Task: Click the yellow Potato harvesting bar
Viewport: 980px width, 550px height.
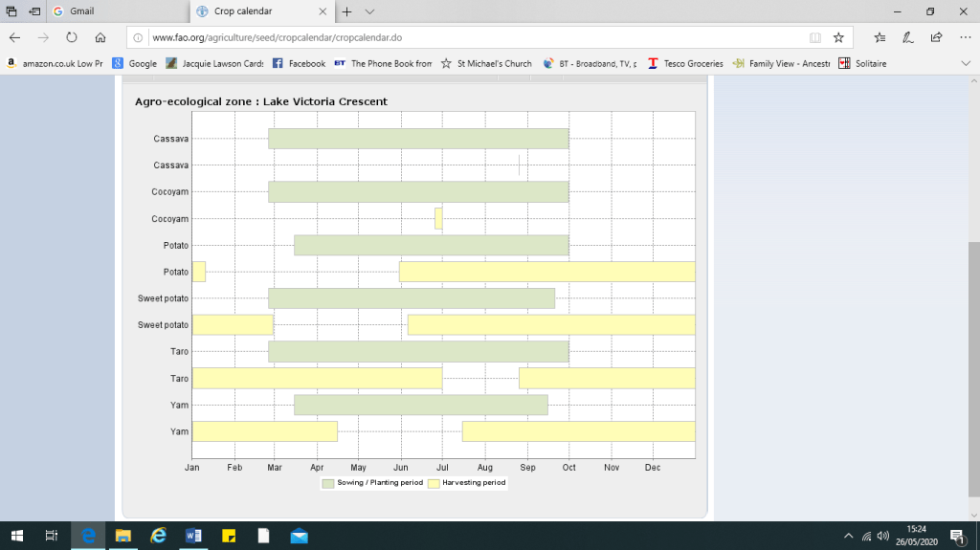Action: [x=546, y=272]
